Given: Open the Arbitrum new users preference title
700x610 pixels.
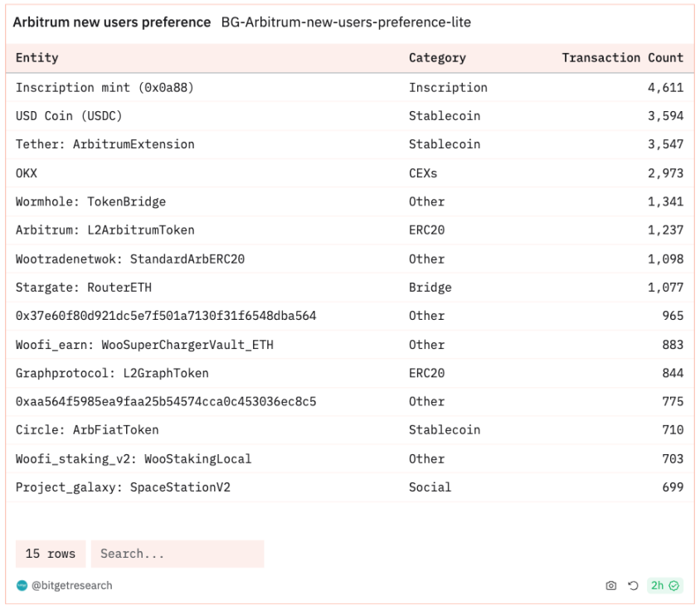Looking at the screenshot, I should pyautogui.click(x=112, y=22).
